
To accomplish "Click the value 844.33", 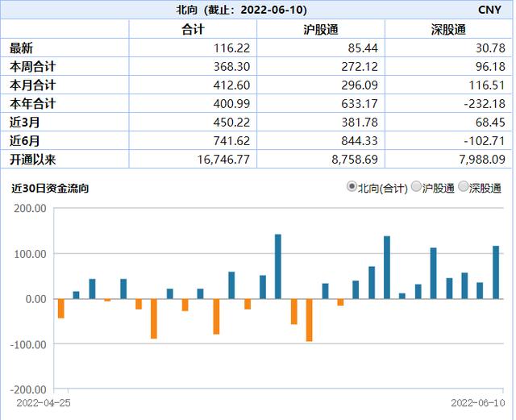I will (360, 141).
